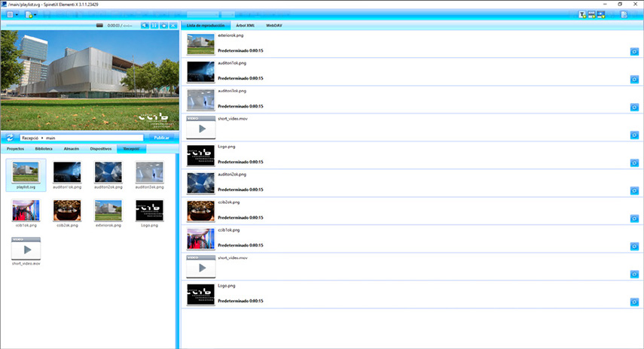644x349 pixels.
Task: Click the refresh sync icon beside path
Action: [10, 138]
